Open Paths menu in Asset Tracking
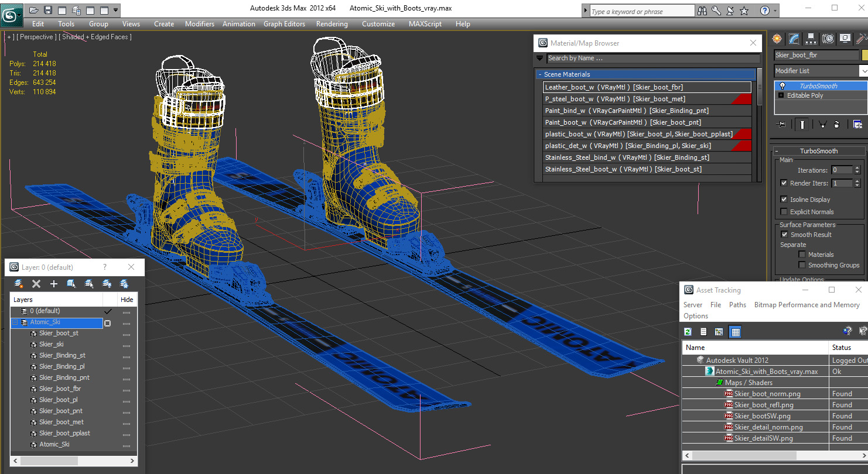 pyautogui.click(x=737, y=305)
